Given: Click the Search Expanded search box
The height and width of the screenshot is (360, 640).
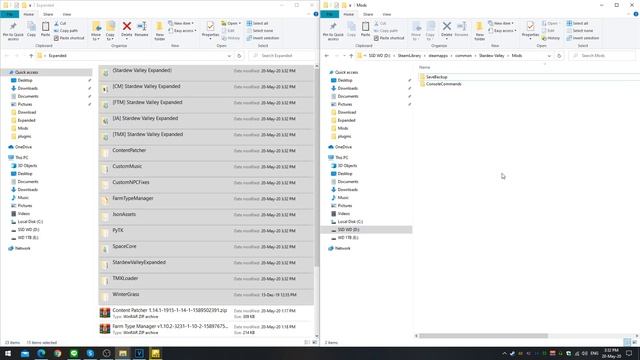Looking at the screenshot, I should (x=282, y=56).
